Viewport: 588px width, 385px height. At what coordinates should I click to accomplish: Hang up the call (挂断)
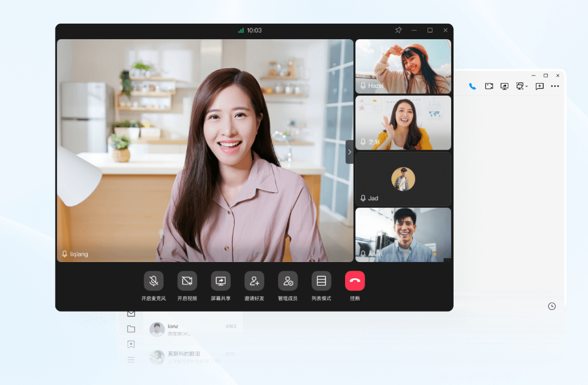pyautogui.click(x=355, y=281)
